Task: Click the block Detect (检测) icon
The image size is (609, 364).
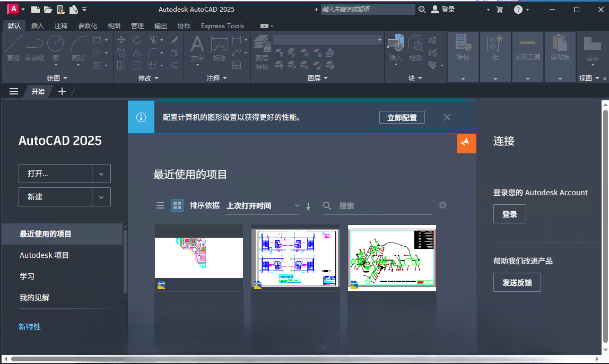Action: tap(415, 43)
